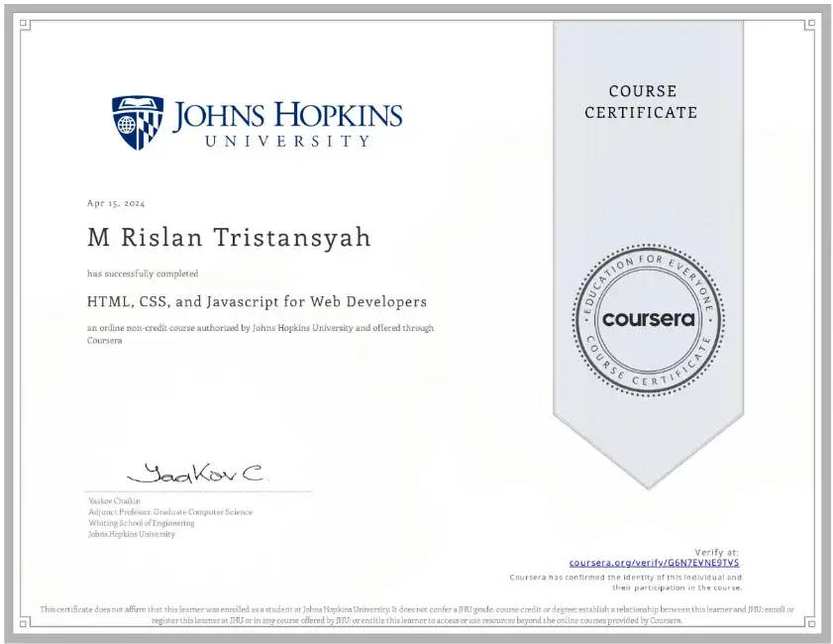The width and height of the screenshot is (833, 644).
Task: Click the COURSE CERTIFICATE heading
Action: pos(642,101)
